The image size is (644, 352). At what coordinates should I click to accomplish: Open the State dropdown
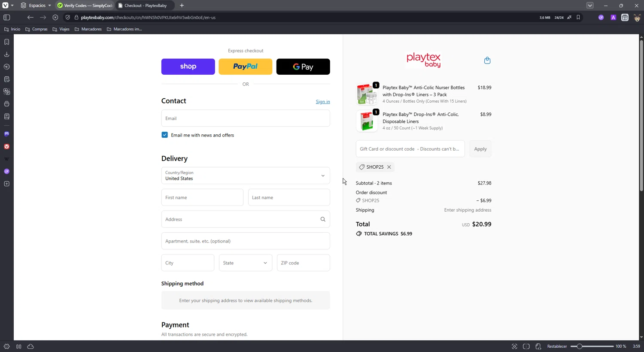point(246,263)
